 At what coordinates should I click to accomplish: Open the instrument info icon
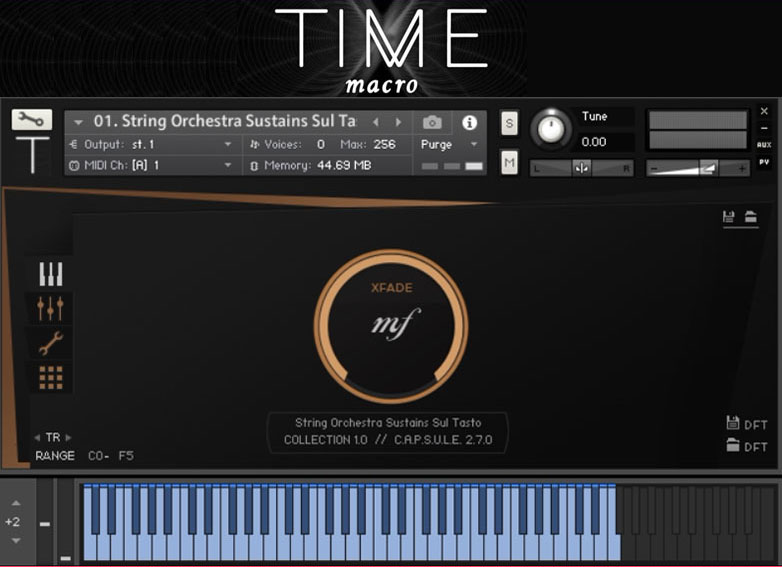point(469,122)
